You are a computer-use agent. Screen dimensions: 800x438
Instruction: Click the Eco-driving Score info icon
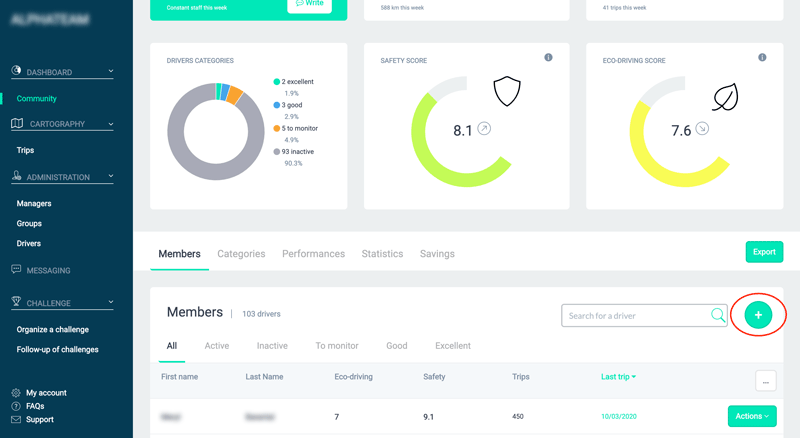pyautogui.click(x=762, y=58)
